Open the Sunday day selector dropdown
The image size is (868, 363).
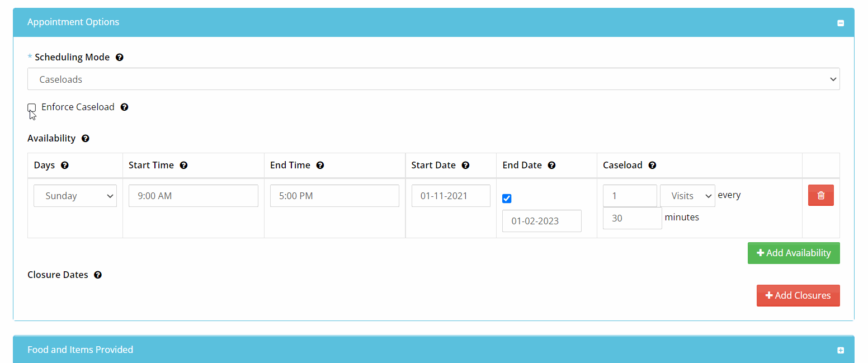click(x=75, y=196)
